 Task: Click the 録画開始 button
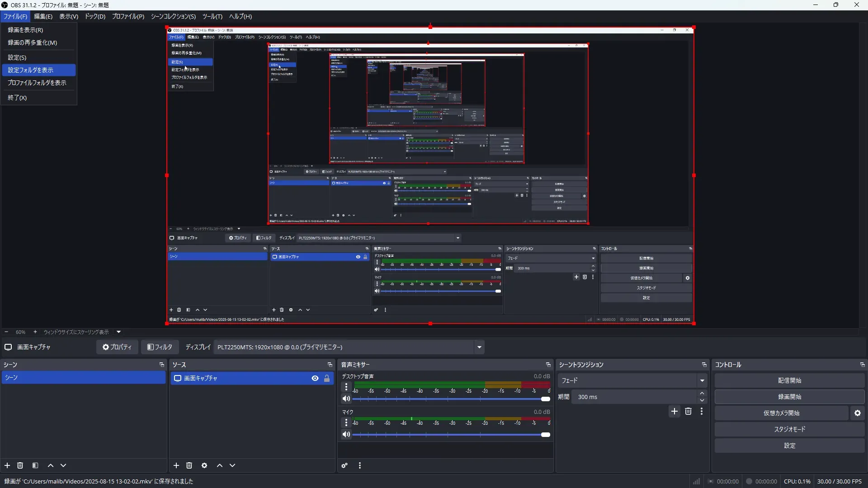(789, 397)
